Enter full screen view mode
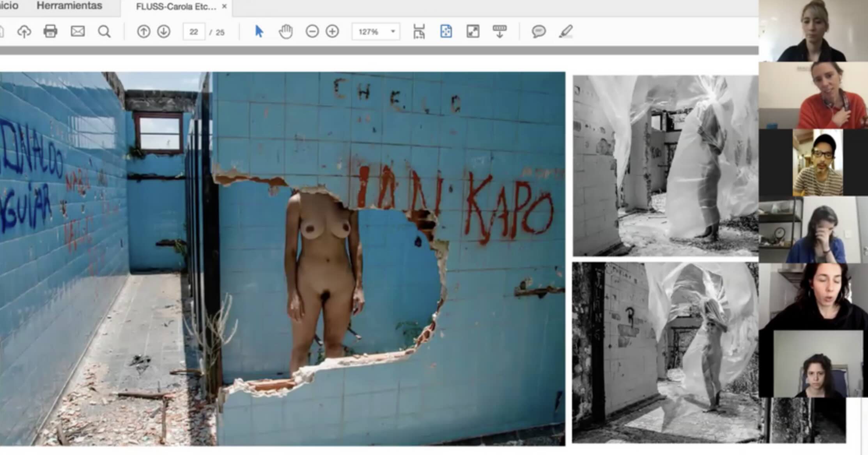 [473, 32]
